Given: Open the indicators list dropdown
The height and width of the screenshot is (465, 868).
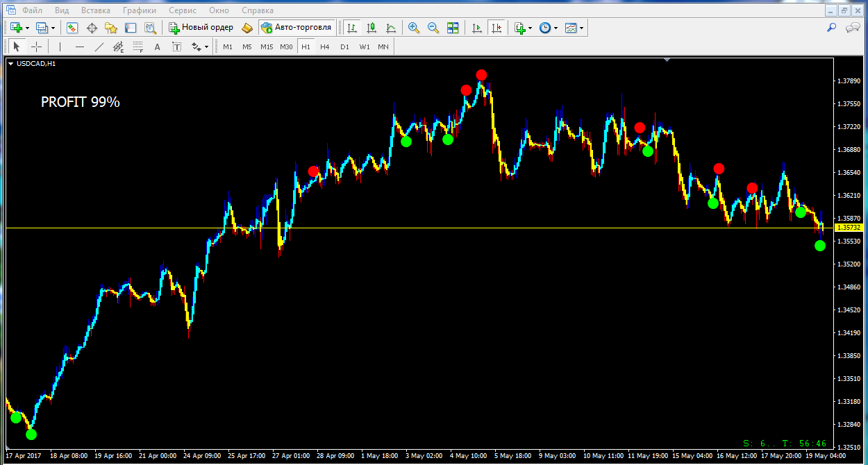Looking at the screenshot, I should [x=530, y=28].
